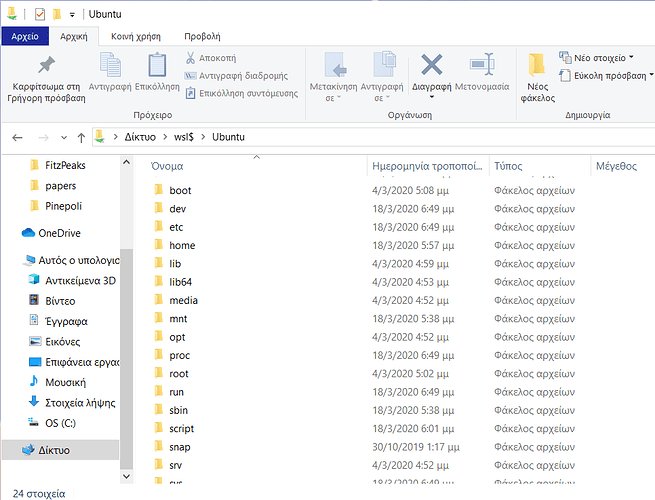
Task: Click Επικόλληση συντόμευσης paste shortcut command
Action: pos(241,93)
